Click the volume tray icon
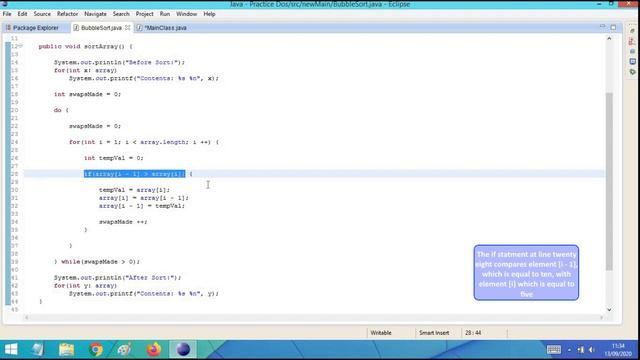The height and width of the screenshot is (360, 640). [592, 349]
